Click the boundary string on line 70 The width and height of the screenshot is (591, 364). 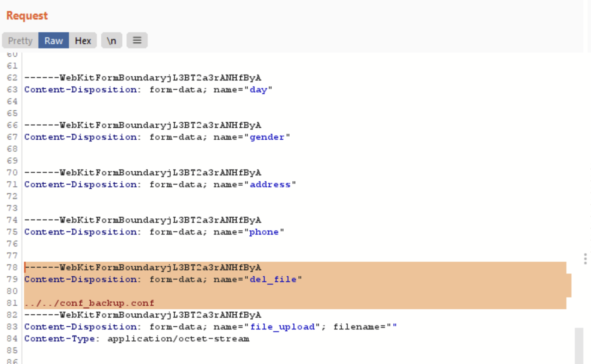click(x=143, y=172)
